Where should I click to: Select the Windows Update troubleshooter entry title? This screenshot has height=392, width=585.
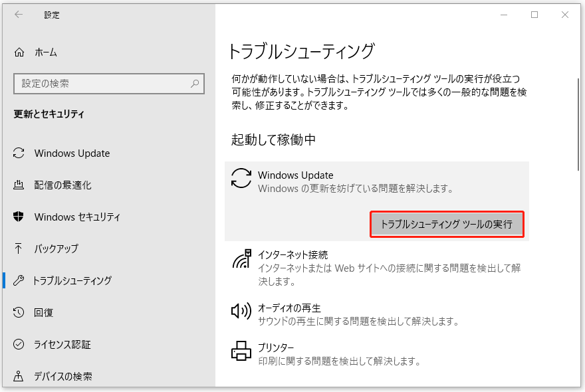point(295,175)
